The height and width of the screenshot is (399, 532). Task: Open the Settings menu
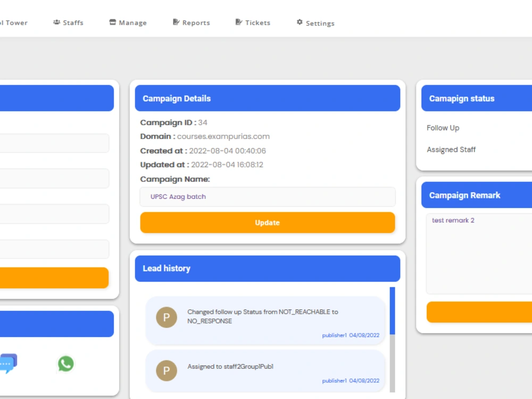point(315,23)
